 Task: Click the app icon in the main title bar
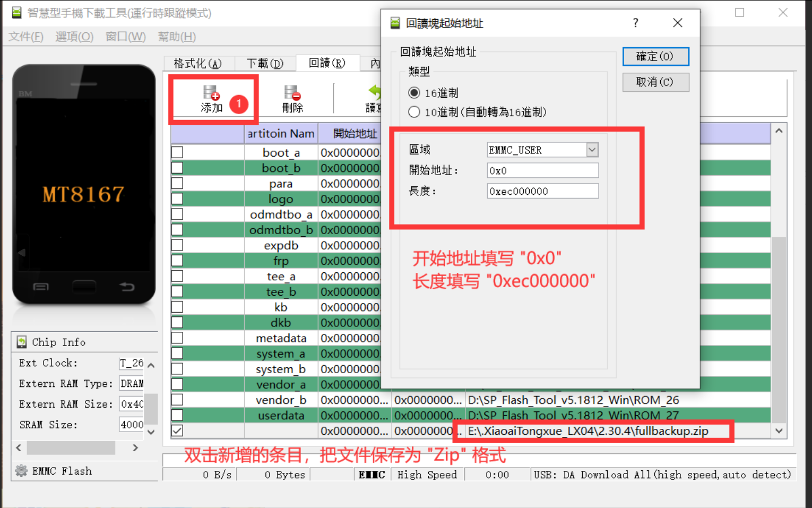[15, 12]
